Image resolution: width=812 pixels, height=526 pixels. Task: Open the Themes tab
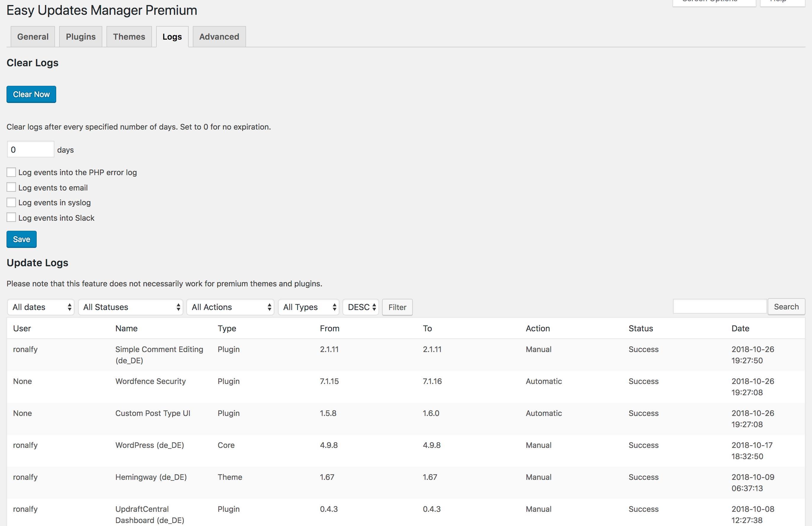(x=129, y=36)
